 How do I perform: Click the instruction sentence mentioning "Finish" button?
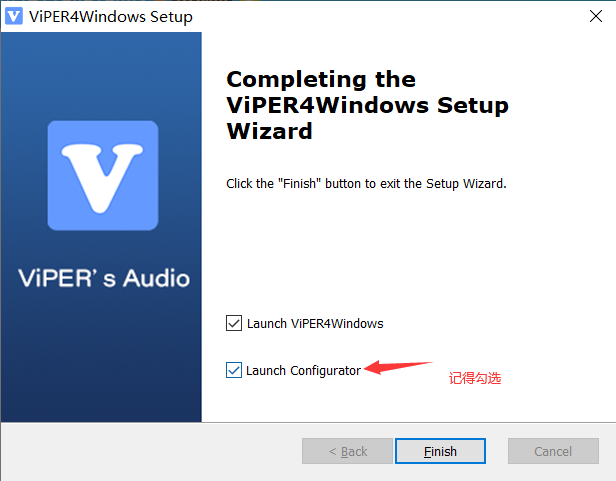[366, 184]
